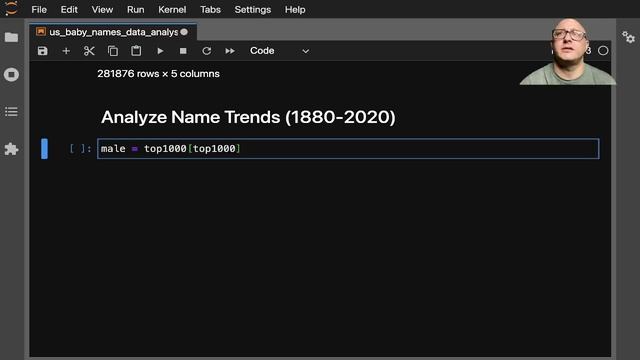This screenshot has height=360, width=640.
Task: Paste cell from clipboard
Action: pos(136,51)
